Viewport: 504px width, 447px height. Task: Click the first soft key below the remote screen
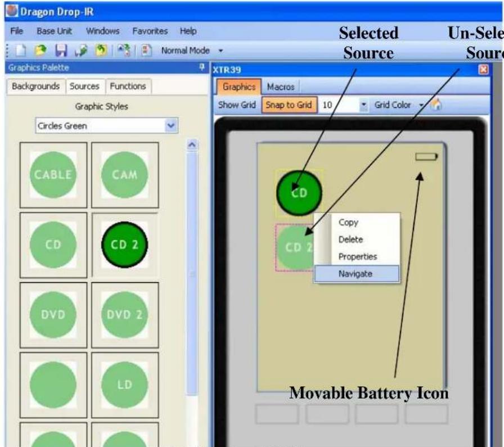[277, 414]
